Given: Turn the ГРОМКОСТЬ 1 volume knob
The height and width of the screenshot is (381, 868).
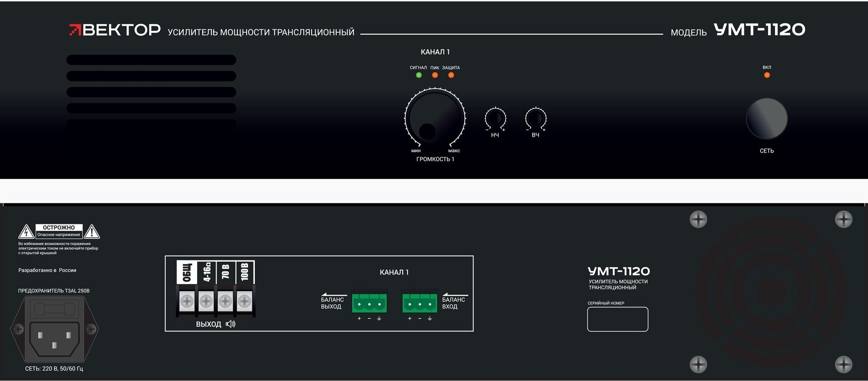Looking at the screenshot, I should 435,118.
